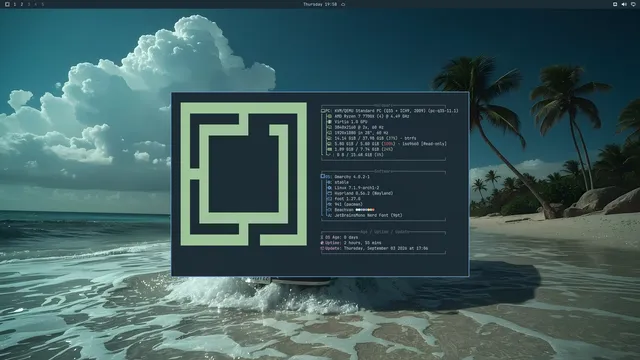Click the icon beside Update

coord(322,248)
